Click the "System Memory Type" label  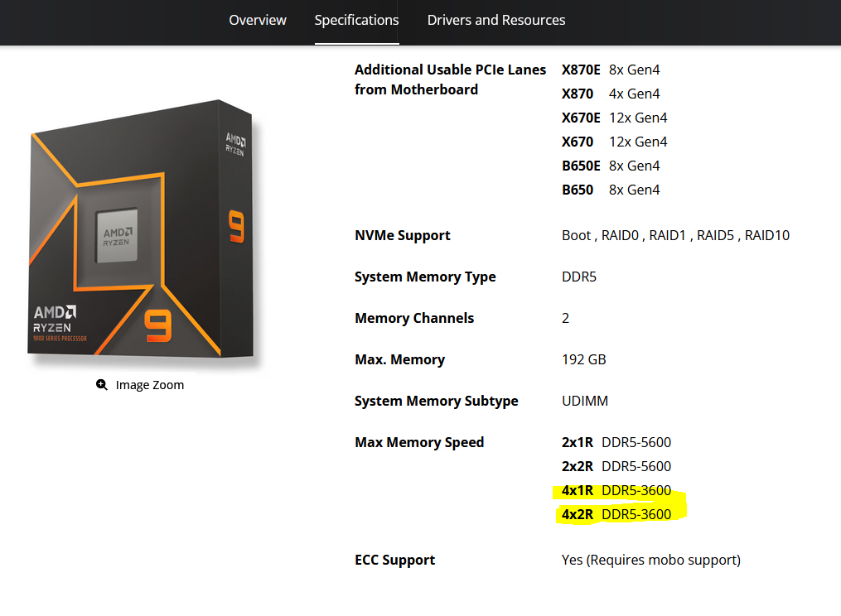[x=425, y=277]
